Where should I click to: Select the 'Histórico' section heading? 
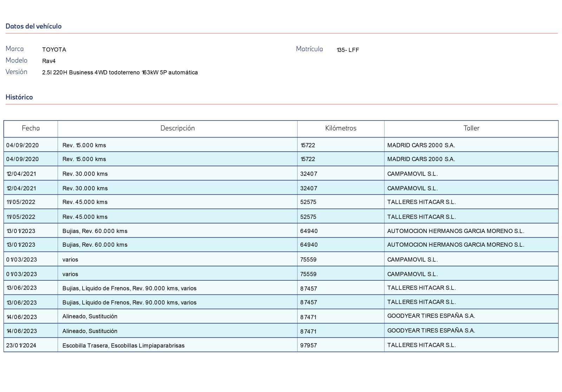[19, 97]
